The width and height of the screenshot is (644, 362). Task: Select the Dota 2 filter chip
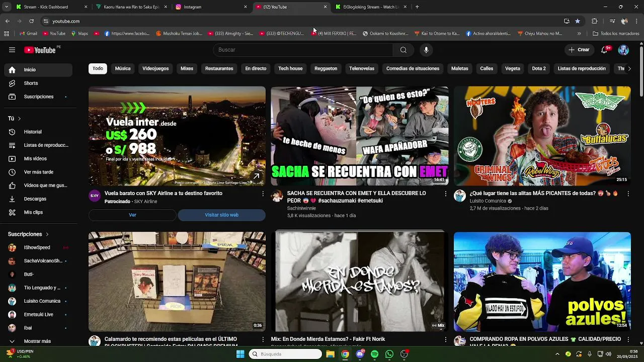point(539,68)
